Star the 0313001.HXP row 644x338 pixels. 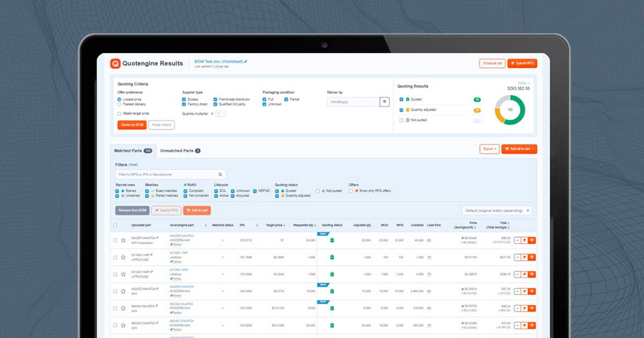pyautogui.click(x=123, y=258)
